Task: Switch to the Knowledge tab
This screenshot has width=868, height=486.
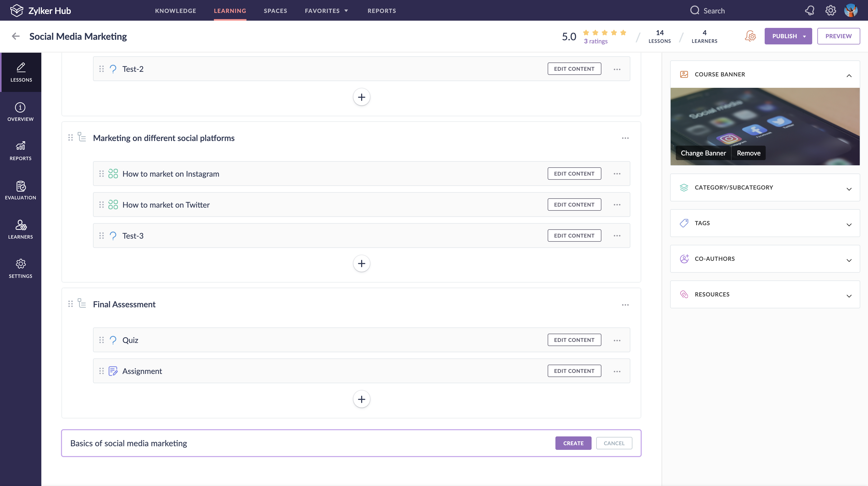Action: 175,11
